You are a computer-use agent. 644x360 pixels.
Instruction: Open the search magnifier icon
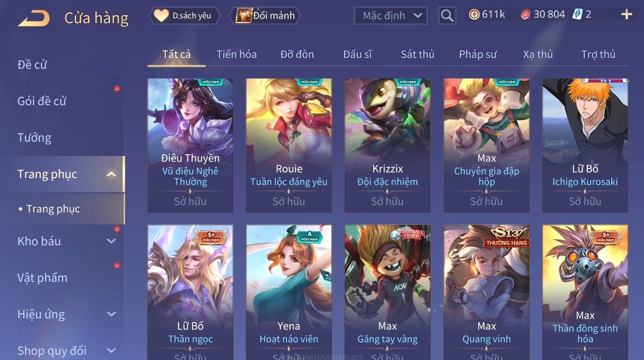click(447, 16)
